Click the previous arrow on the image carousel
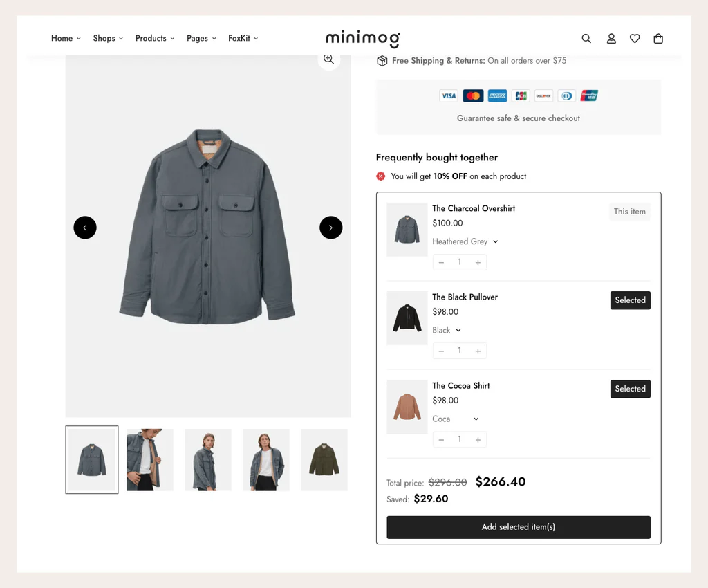 [85, 228]
